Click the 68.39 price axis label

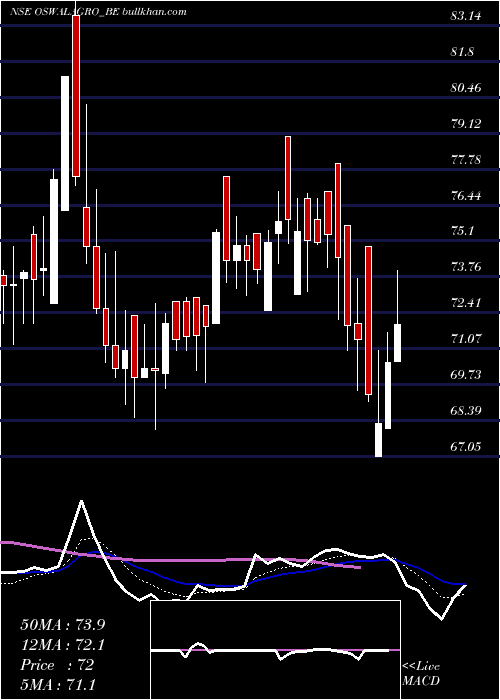click(x=466, y=411)
